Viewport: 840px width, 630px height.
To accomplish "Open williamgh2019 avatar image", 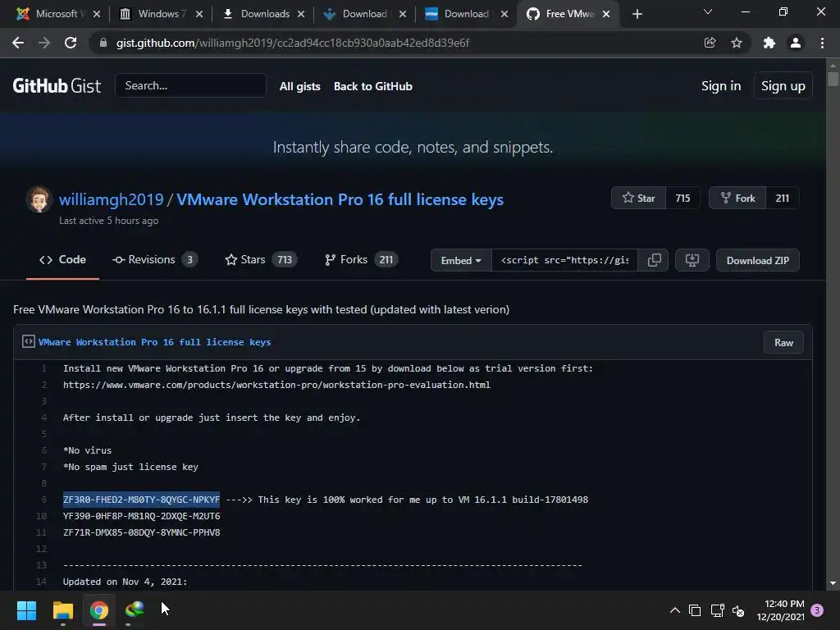I will click(x=39, y=199).
